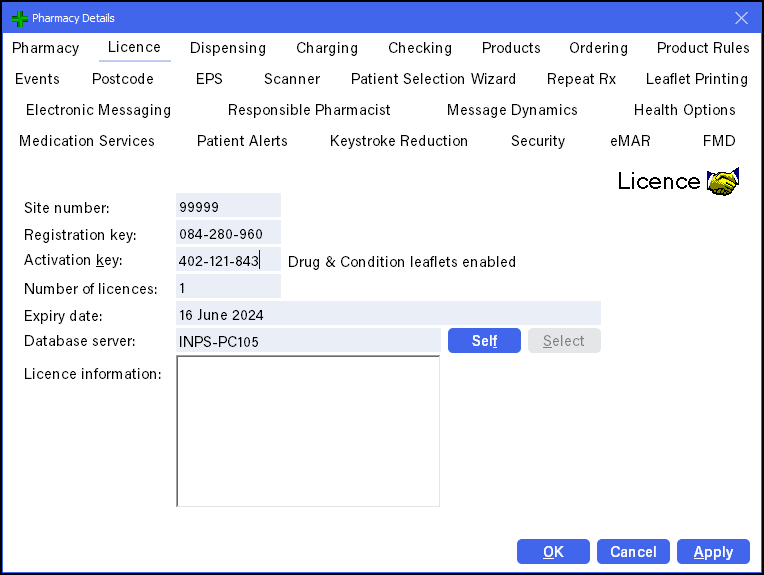764x575 pixels.
Task: Show the Leaflet Printing tab
Action: click(696, 79)
